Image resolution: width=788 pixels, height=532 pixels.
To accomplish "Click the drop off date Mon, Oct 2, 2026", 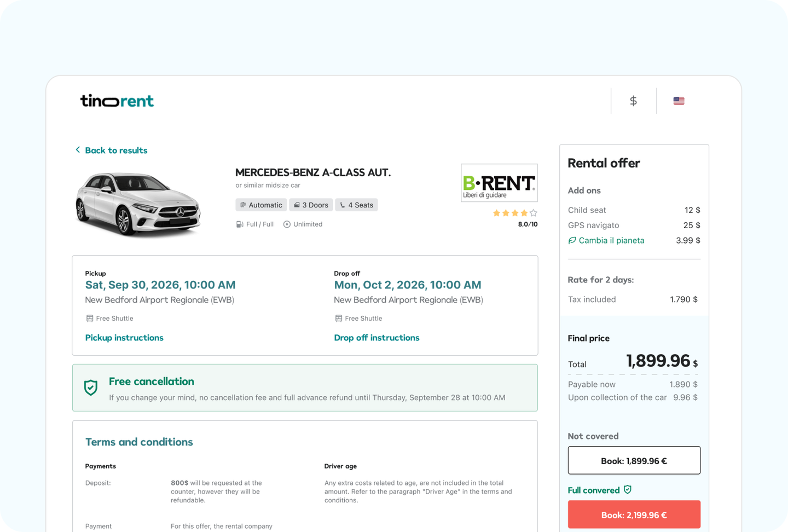I will (x=408, y=285).
